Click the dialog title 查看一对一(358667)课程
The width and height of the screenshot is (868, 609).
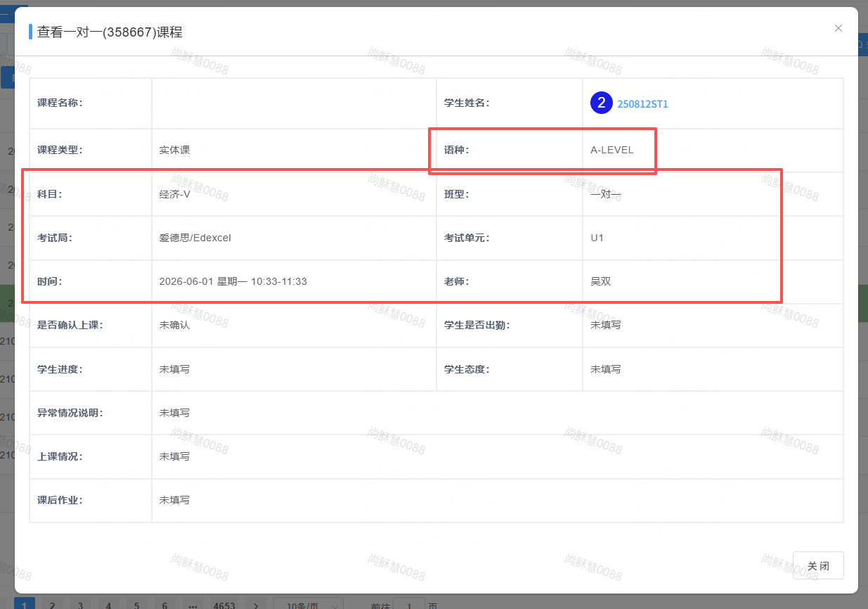pyautogui.click(x=110, y=32)
